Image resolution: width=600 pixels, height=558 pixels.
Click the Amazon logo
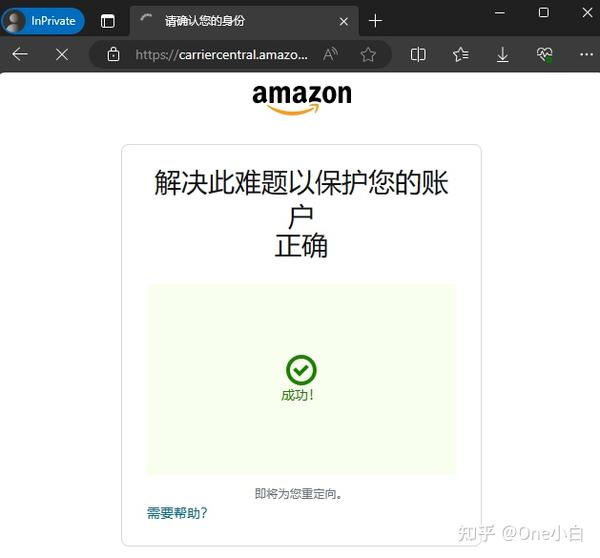pyautogui.click(x=302, y=99)
